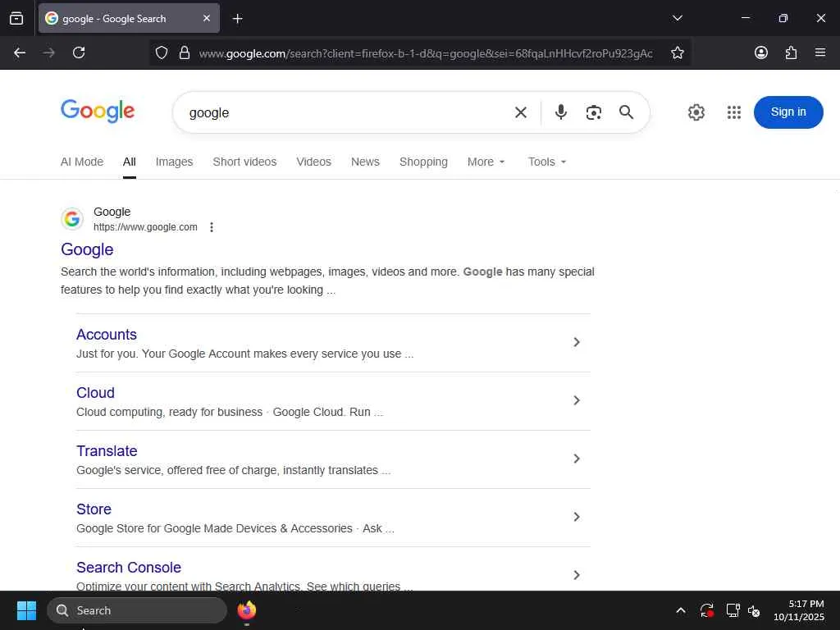Open the Search Console sitelink

click(x=129, y=568)
